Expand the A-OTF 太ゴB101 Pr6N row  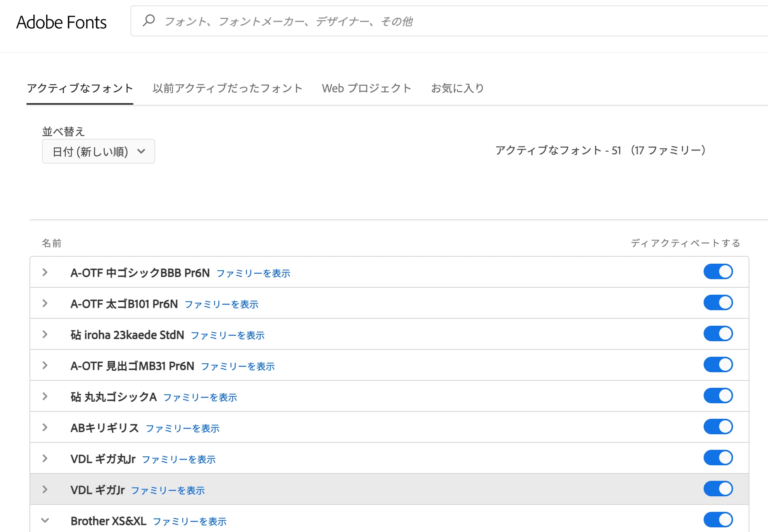click(45, 303)
